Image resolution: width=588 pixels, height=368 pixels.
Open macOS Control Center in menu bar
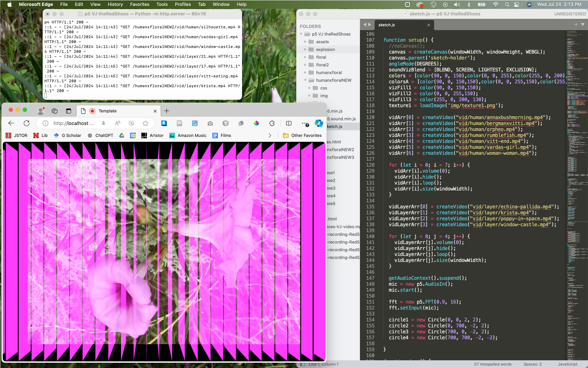[517, 5]
